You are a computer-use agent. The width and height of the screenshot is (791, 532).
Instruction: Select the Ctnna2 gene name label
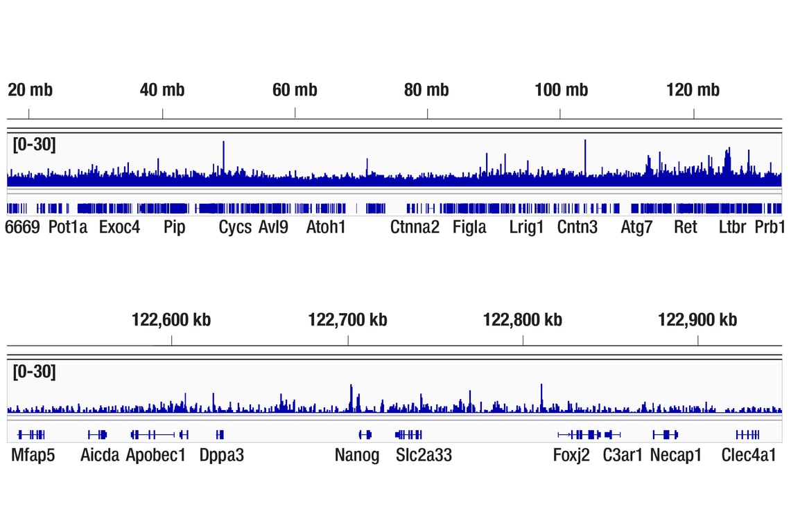pos(415,227)
